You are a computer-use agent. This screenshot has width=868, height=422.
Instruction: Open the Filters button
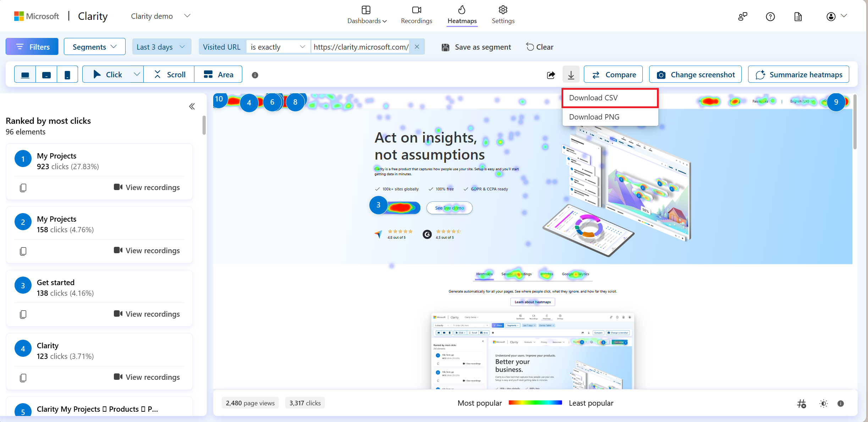click(x=32, y=47)
